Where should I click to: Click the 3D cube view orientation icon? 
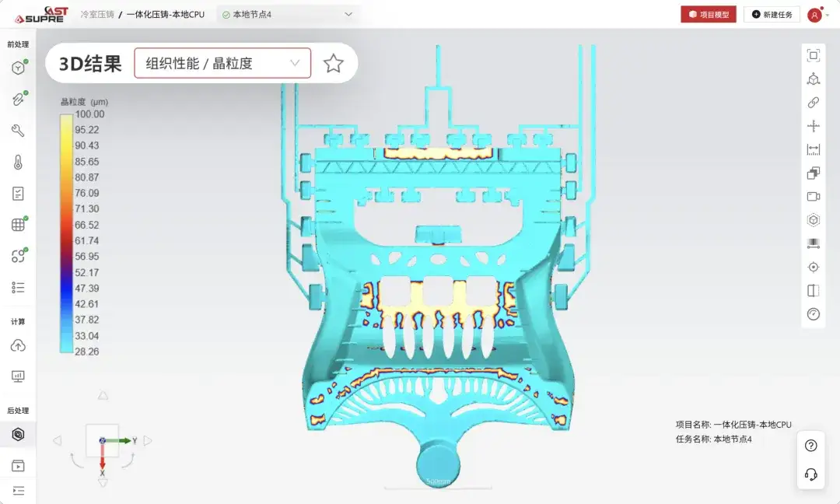pyautogui.click(x=814, y=79)
